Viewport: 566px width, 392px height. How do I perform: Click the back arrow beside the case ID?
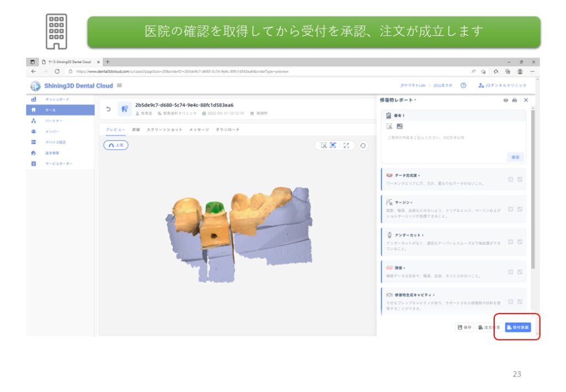coord(108,109)
